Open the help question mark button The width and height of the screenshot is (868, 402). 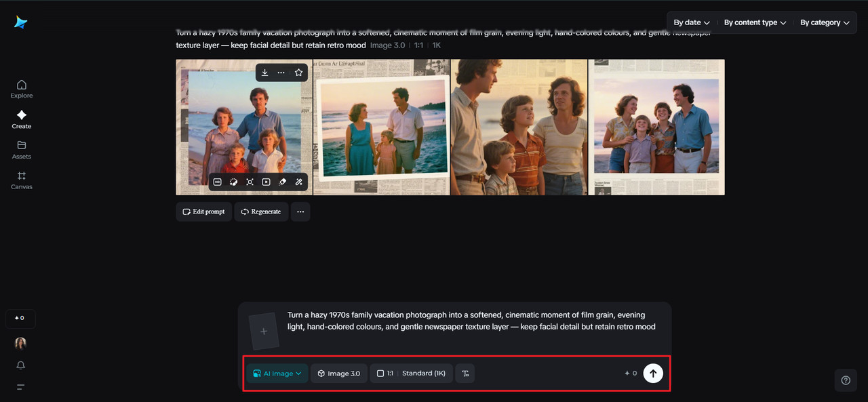coord(846,380)
